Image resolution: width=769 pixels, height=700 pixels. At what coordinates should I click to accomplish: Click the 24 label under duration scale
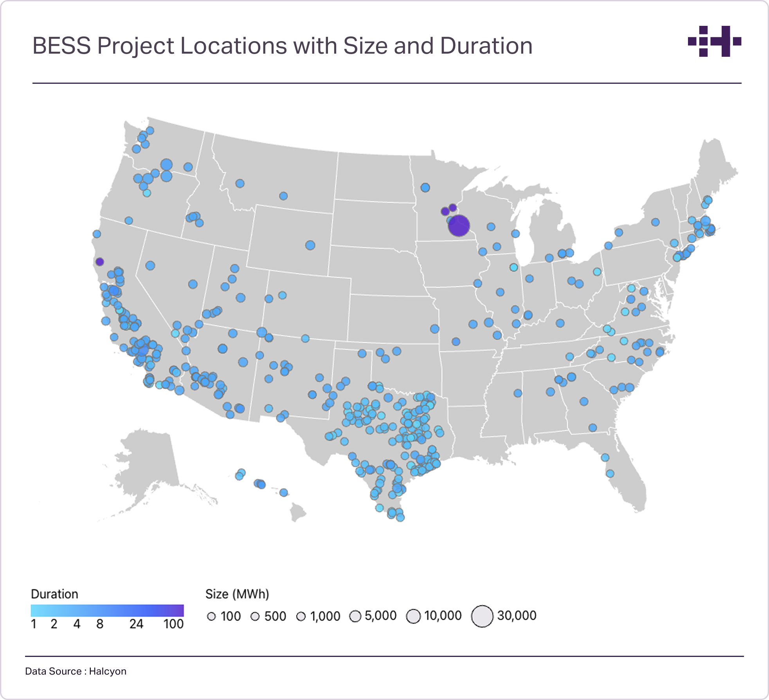pyautogui.click(x=136, y=624)
